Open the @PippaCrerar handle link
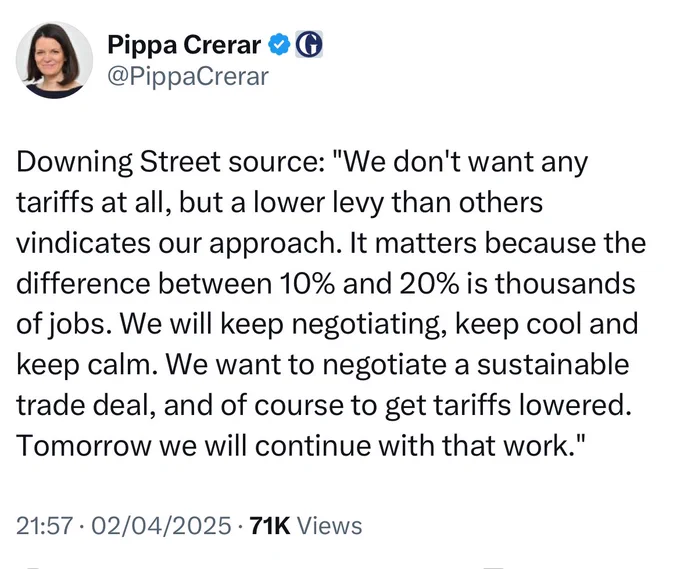680x569 pixels. click(188, 77)
